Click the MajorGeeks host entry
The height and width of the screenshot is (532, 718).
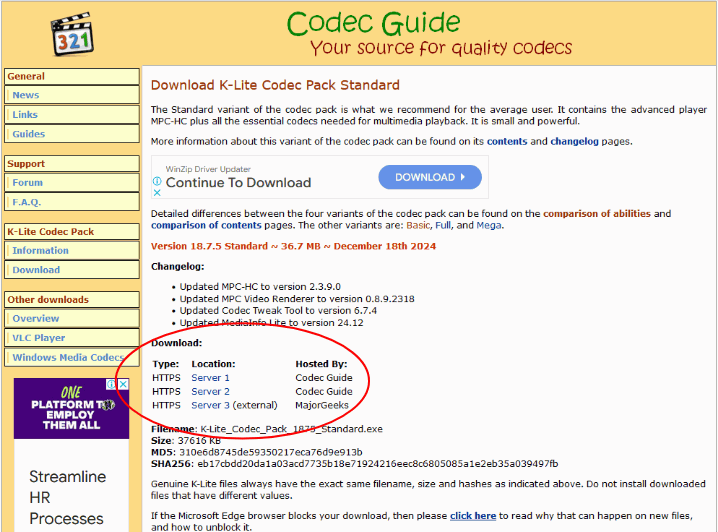tap(322, 405)
